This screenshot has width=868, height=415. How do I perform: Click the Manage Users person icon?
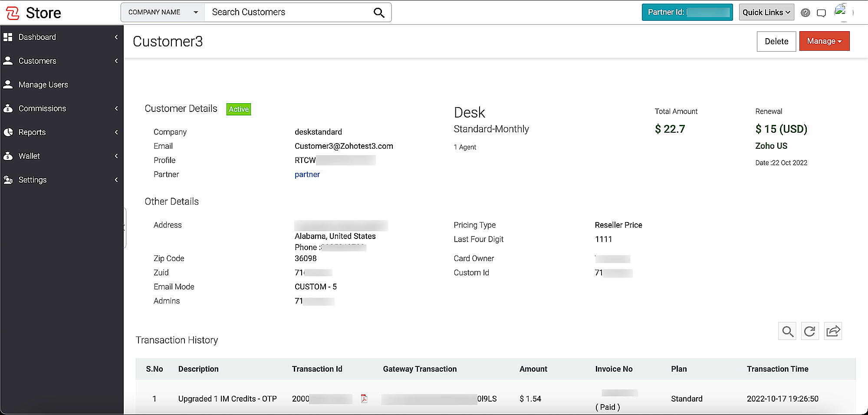click(8, 85)
